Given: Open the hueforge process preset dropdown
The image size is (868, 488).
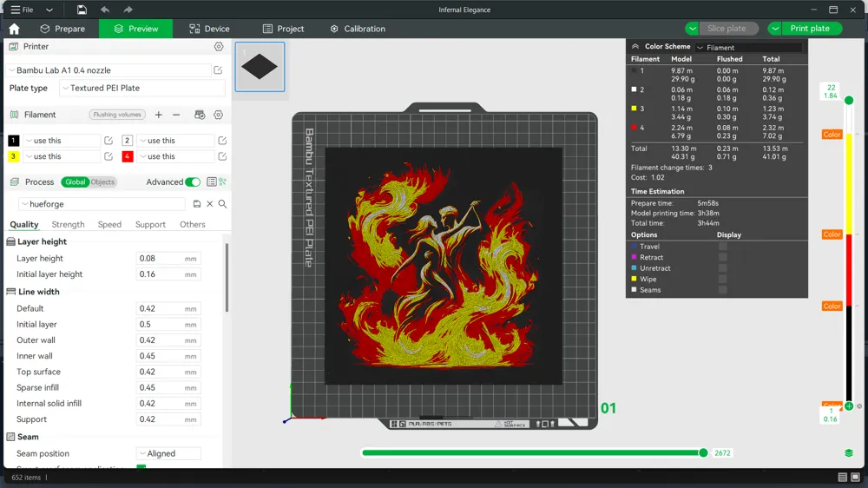Looking at the screenshot, I should click(102, 204).
